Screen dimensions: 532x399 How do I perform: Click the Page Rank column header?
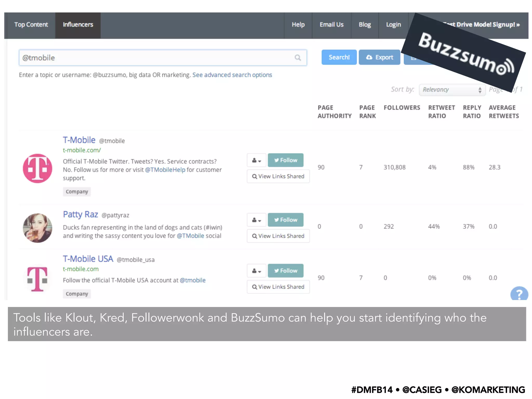[x=367, y=112]
